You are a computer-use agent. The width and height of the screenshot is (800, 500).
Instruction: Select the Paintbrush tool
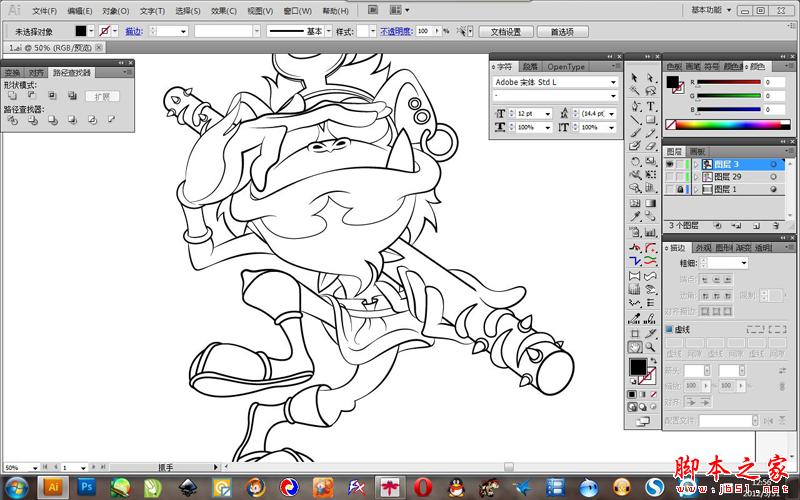tap(635, 133)
